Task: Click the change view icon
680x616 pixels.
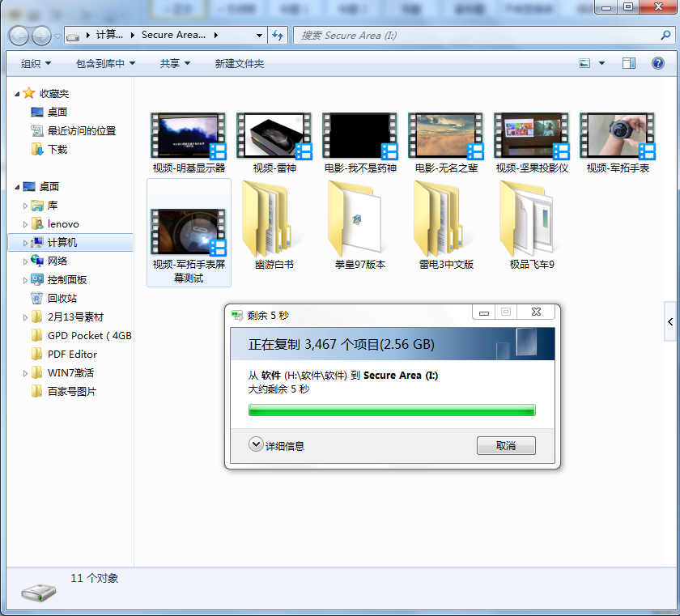Action: pos(584,63)
